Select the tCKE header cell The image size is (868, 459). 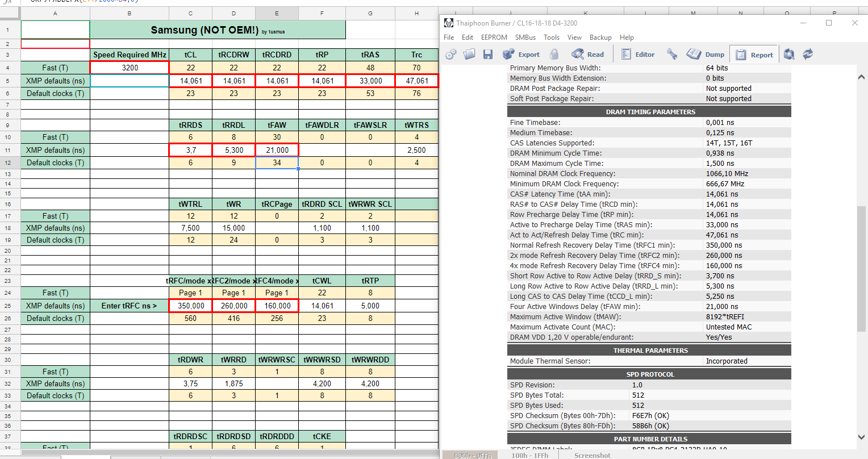pos(322,436)
